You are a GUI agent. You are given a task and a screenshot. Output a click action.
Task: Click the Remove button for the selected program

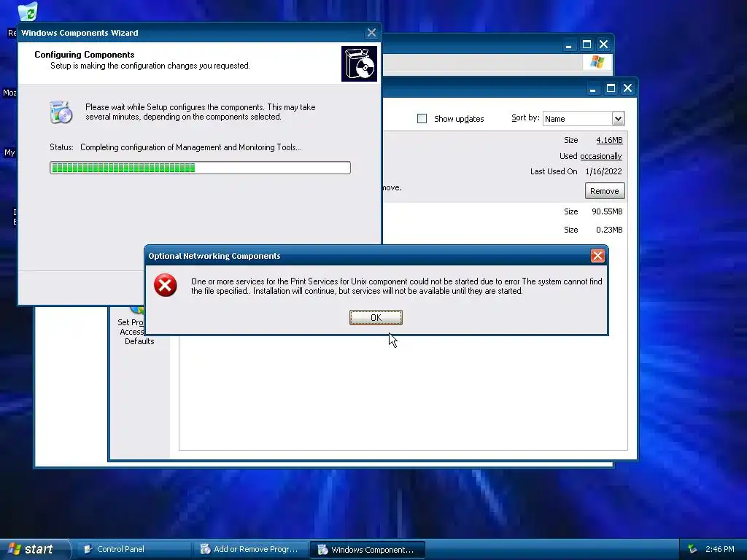[605, 191]
